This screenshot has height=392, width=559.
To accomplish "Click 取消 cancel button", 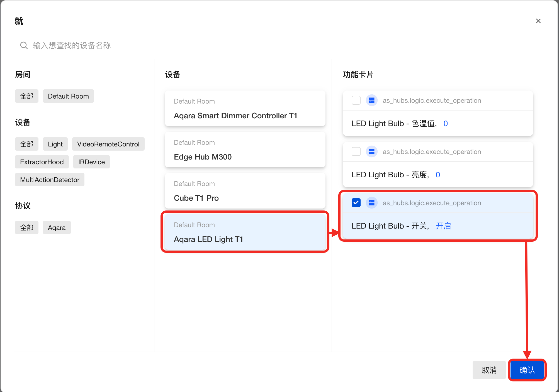I will coord(489,370).
